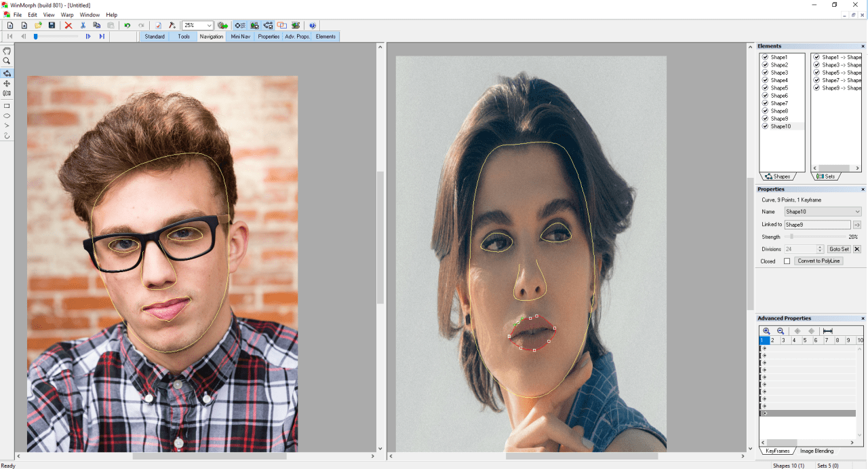Select the Ellipse shape tool
This screenshot has height=469, width=868.
(7, 115)
